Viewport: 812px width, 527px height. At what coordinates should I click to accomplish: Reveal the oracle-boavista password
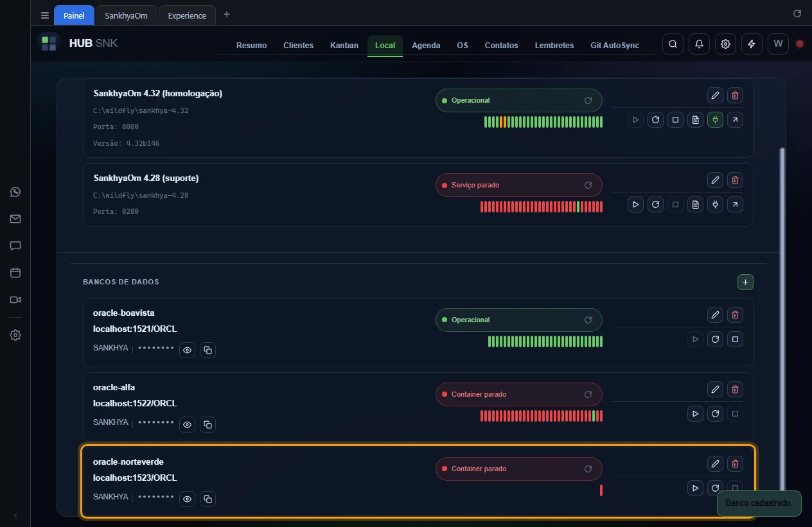pos(187,350)
